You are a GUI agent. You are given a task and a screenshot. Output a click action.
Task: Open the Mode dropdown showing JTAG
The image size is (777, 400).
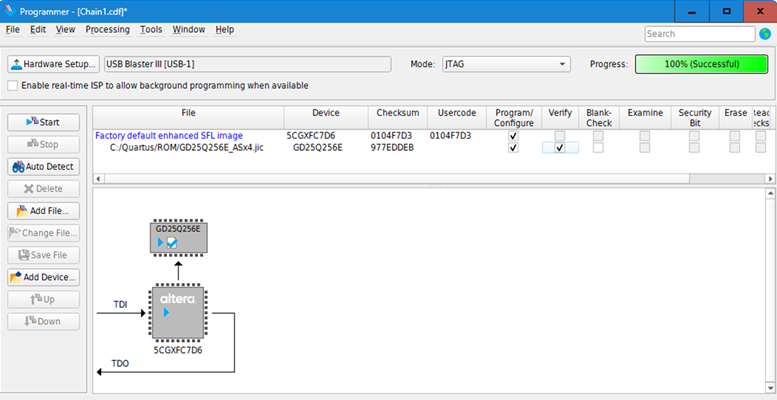(x=506, y=64)
